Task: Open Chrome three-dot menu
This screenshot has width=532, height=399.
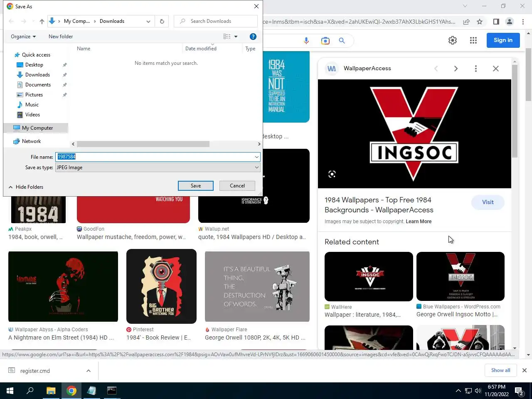Action: (x=523, y=22)
